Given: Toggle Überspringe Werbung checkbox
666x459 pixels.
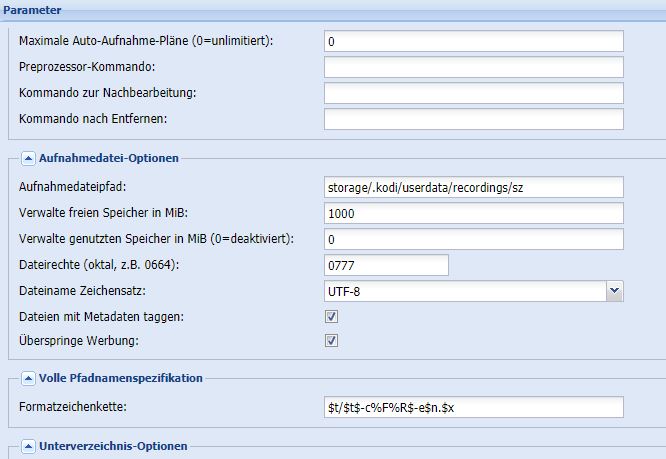Looking at the screenshot, I should 331,341.
